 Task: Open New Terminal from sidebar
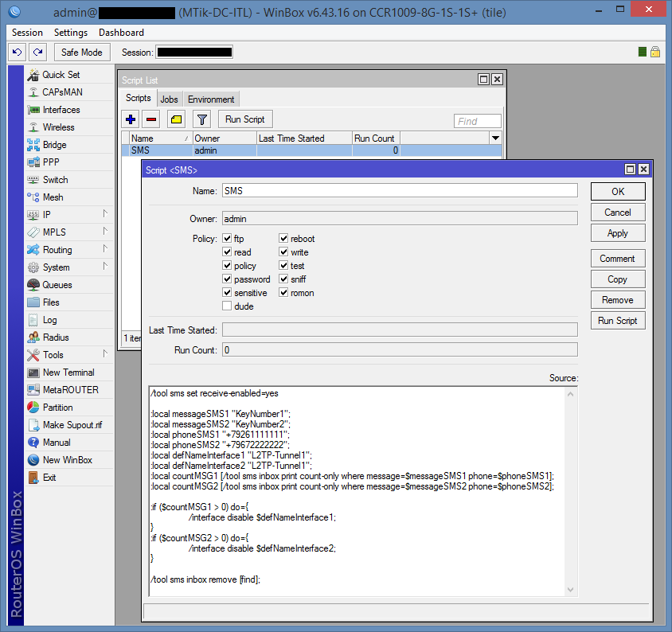68,373
